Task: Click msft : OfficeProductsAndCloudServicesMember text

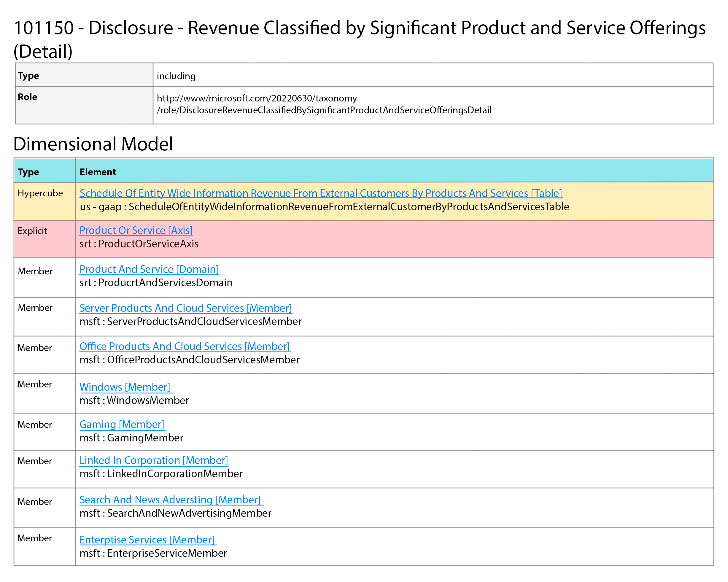Action: tap(190, 360)
